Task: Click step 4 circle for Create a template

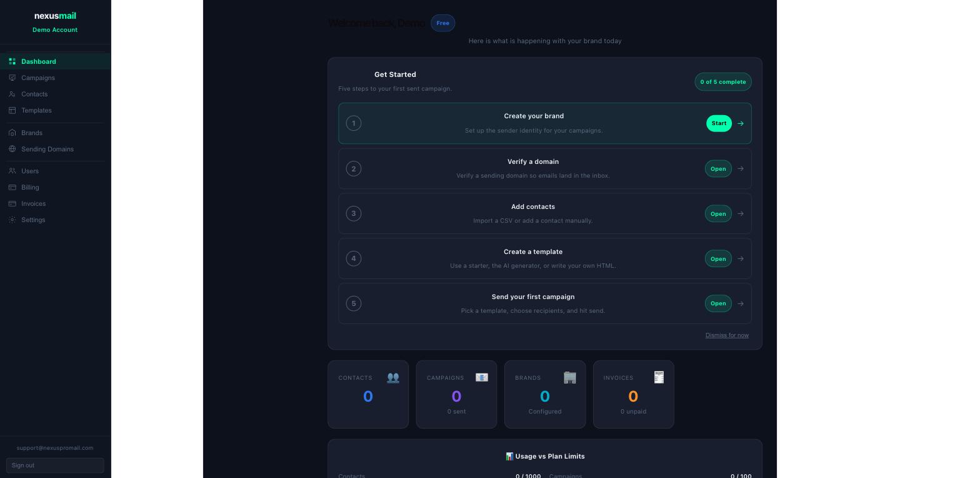Action: (354, 258)
